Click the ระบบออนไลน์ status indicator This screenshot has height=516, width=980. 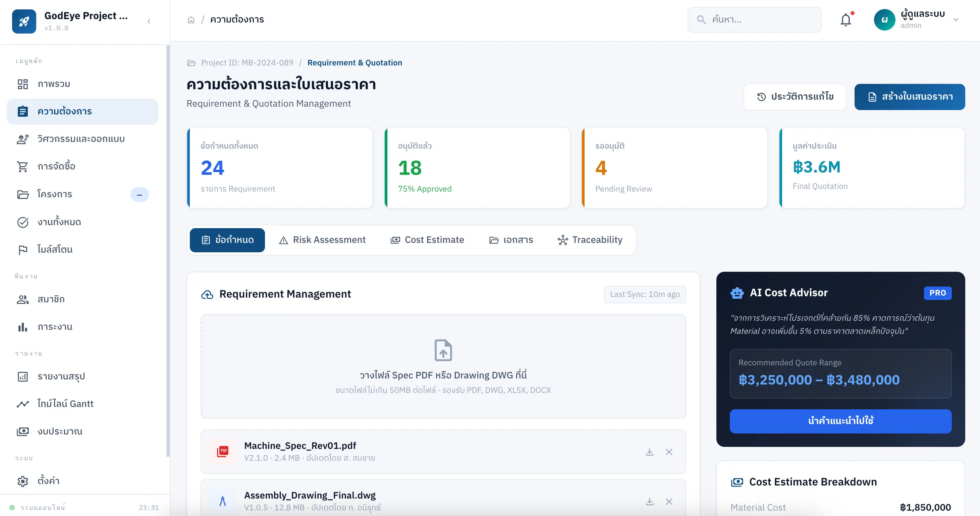(38, 507)
